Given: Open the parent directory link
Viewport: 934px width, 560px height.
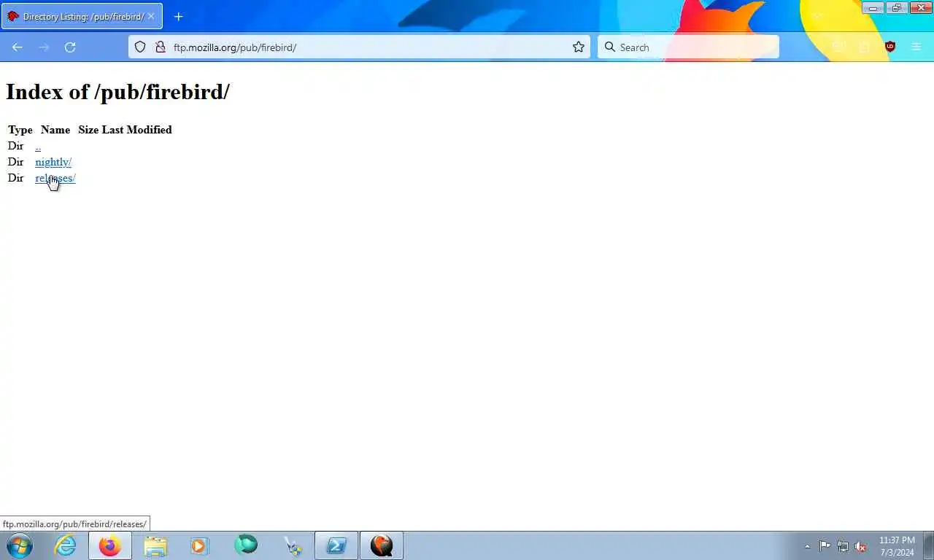Looking at the screenshot, I should pos(38,146).
